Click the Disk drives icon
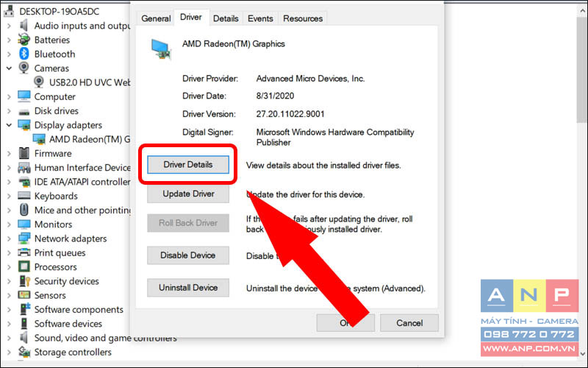The height and width of the screenshot is (368, 588). 24,112
